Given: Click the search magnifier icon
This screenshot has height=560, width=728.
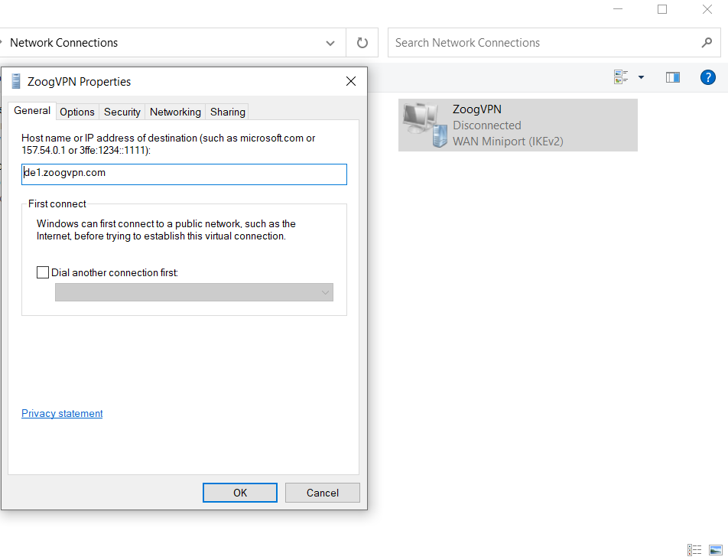Looking at the screenshot, I should tap(707, 43).
